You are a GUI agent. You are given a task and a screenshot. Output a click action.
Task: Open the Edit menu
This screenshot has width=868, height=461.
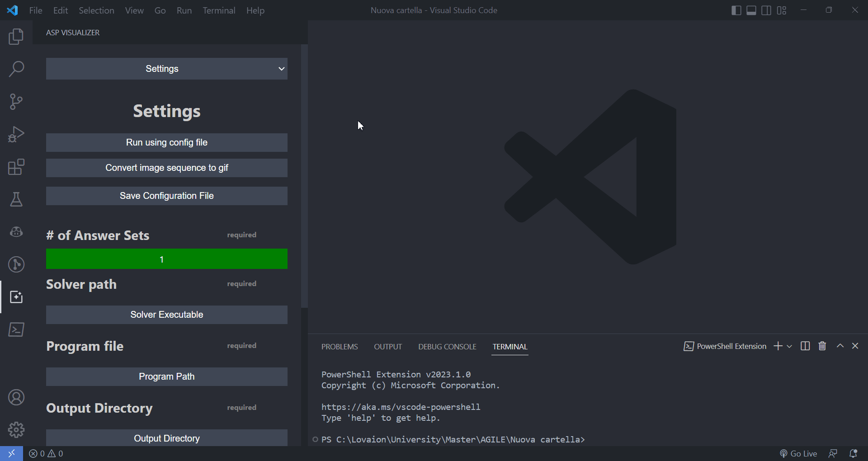click(61, 10)
